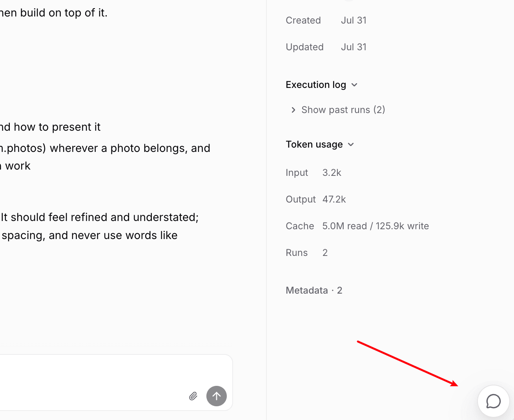
Task: Click the paperclip attach file icon
Action: [x=193, y=396]
